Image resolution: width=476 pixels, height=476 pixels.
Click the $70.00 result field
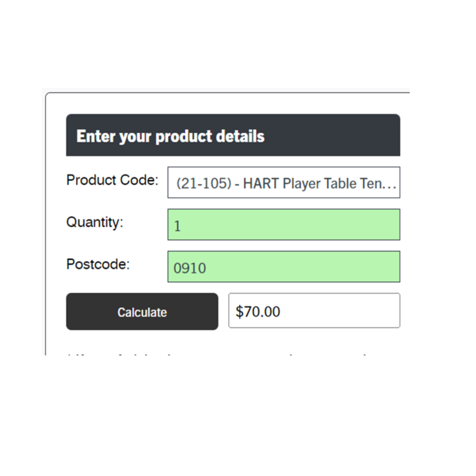click(x=314, y=310)
